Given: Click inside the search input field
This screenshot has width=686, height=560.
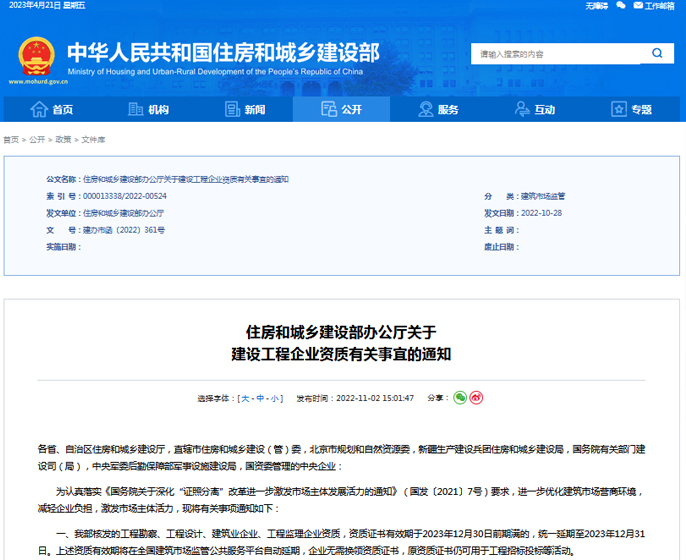Looking at the screenshot, I should 558,53.
